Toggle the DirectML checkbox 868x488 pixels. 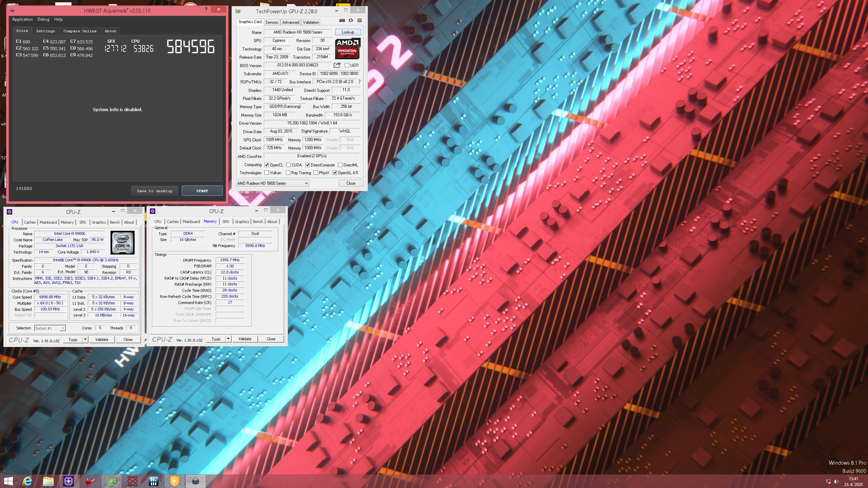[x=340, y=165]
